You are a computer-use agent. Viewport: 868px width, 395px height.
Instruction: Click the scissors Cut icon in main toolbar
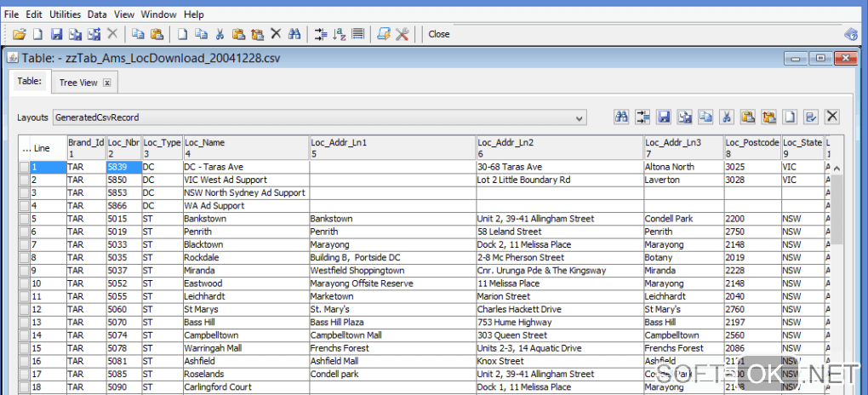220,34
